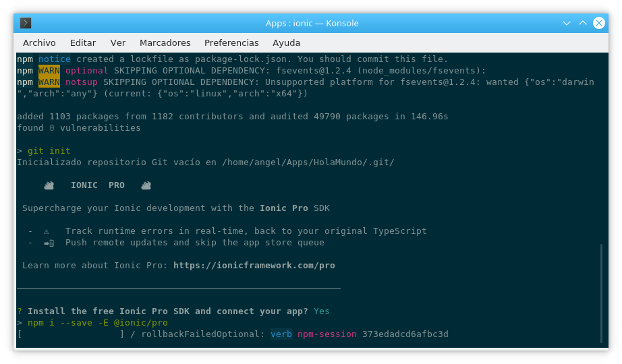Screen dimensions: 622x364
Task: Click the 'verb' label in progress line
Action: [281, 334]
